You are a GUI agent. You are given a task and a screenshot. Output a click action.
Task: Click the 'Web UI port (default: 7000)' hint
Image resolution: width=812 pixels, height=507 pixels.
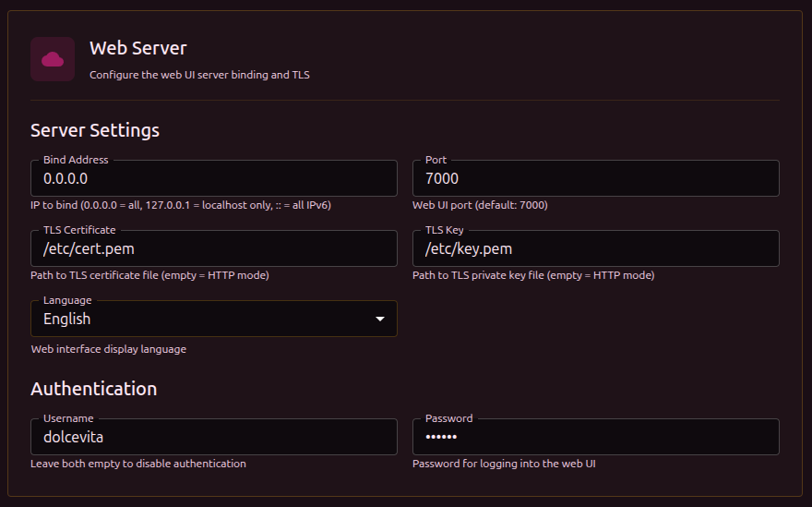(479, 205)
